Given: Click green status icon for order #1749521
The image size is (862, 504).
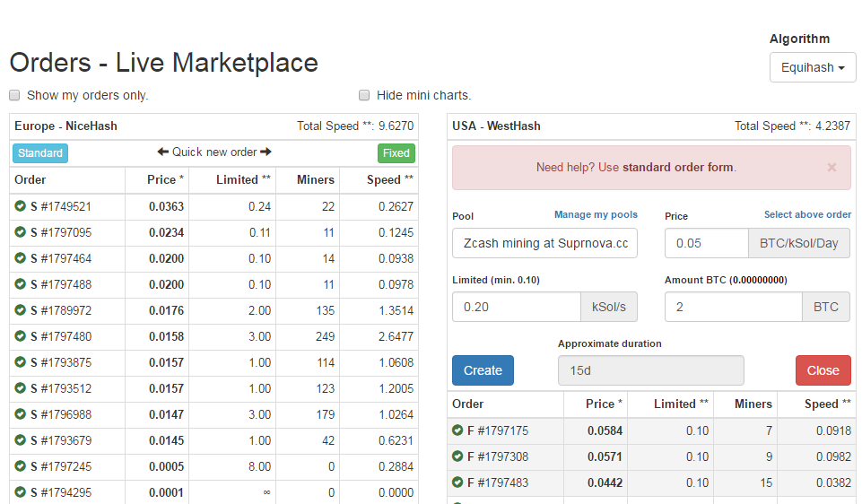Looking at the screenshot, I should (x=20, y=206).
